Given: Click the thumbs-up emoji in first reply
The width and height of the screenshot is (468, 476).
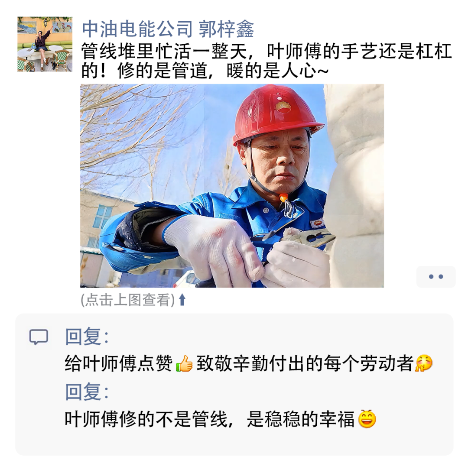Looking at the screenshot, I should point(184,364).
